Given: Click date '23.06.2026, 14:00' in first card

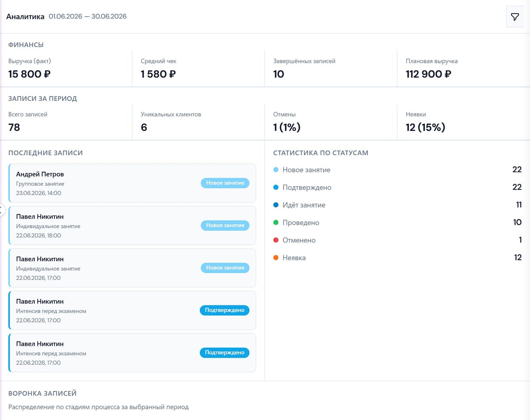Looking at the screenshot, I should click(x=39, y=193).
